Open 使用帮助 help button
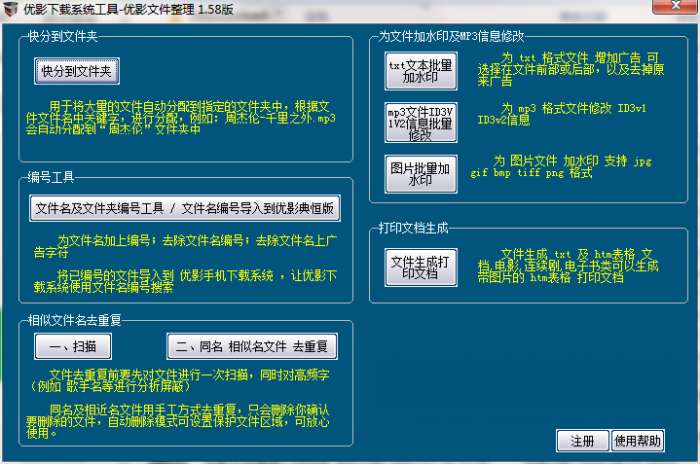The height and width of the screenshot is (464, 700). (x=638, y=441)
